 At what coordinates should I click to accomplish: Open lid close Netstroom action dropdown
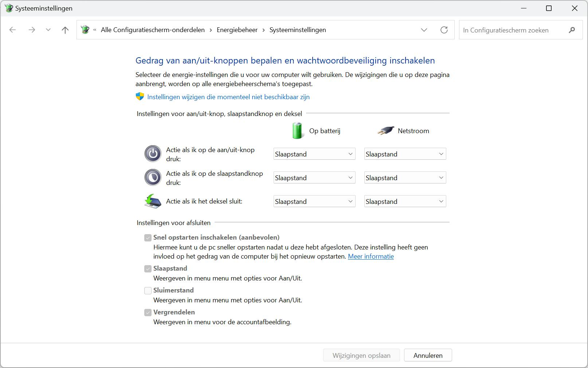point(405,201)
